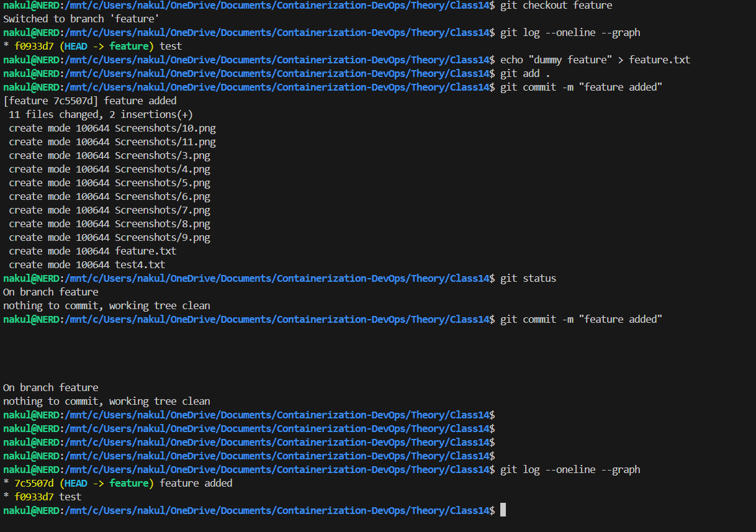Click the 'git status' command
756x532 pixels.
point(528,279)
